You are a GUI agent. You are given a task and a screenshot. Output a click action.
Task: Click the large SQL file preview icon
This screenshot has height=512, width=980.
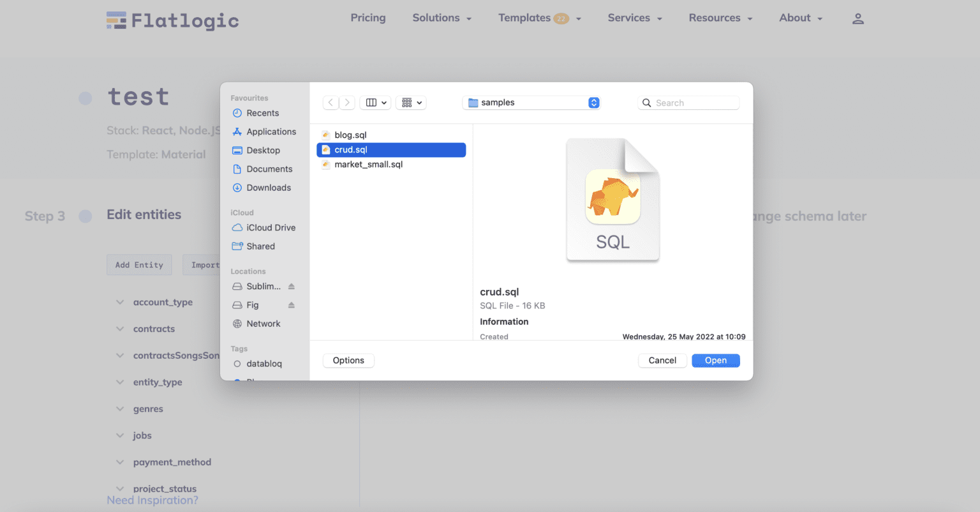[x=612, y=200]
